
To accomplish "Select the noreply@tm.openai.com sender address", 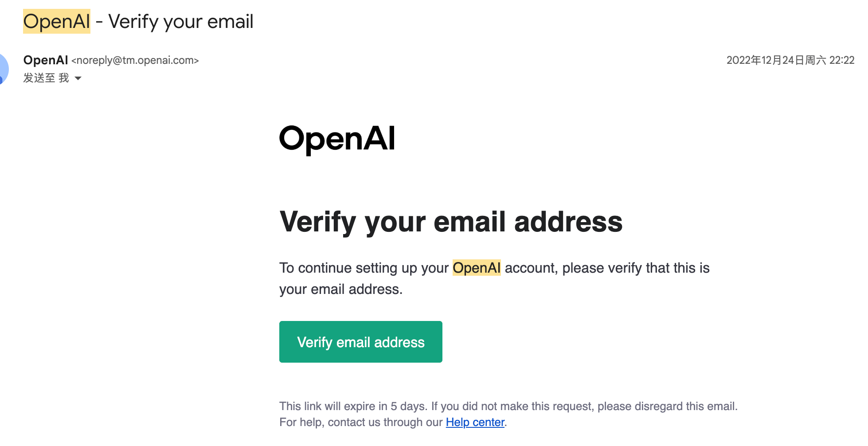I will pyautogui.click(x=135, y=60).
